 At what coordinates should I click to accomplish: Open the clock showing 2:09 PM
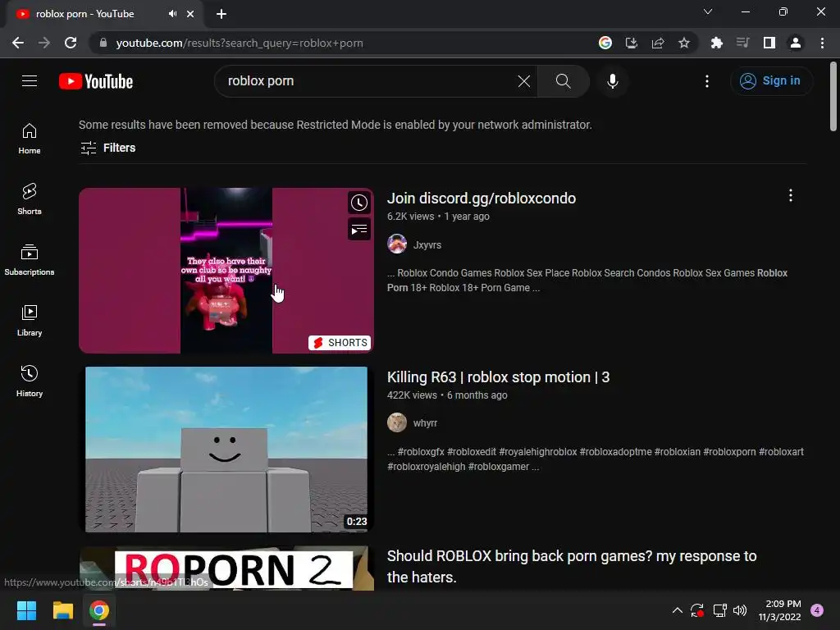(780, 610)
